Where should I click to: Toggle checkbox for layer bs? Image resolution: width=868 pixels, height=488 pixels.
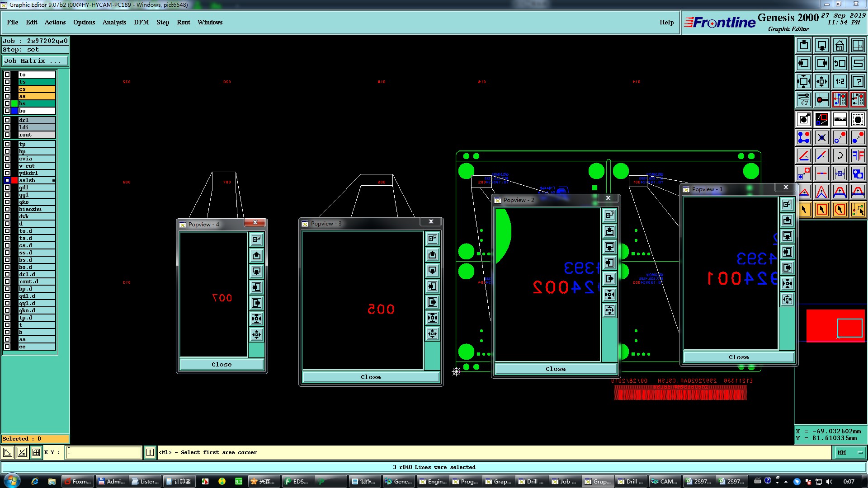[x=7, y=103]
